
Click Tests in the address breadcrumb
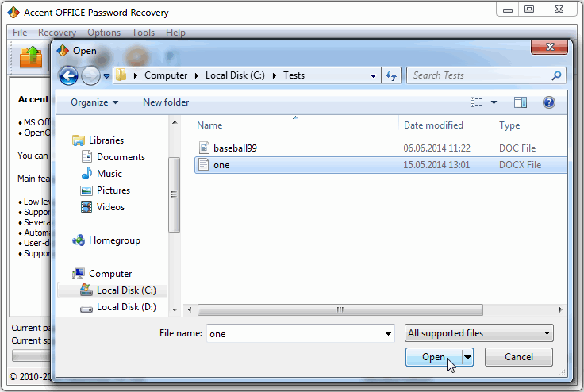[x=294, y=75]
